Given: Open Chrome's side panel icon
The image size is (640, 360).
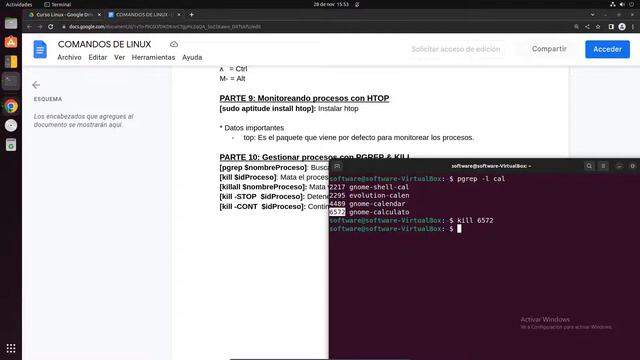Looking at the screenshot, I should click(611, 27).
